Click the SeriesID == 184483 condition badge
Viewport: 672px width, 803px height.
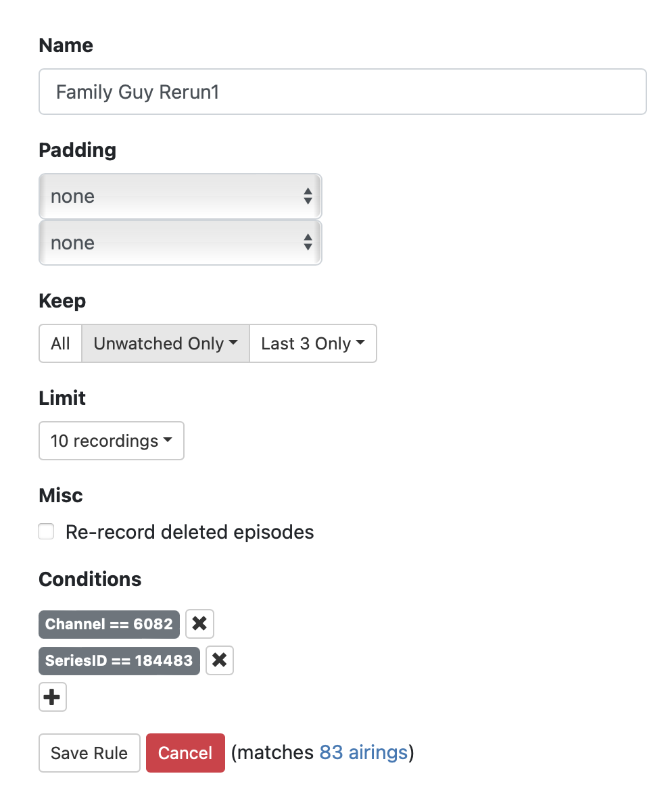click(119, 660)
